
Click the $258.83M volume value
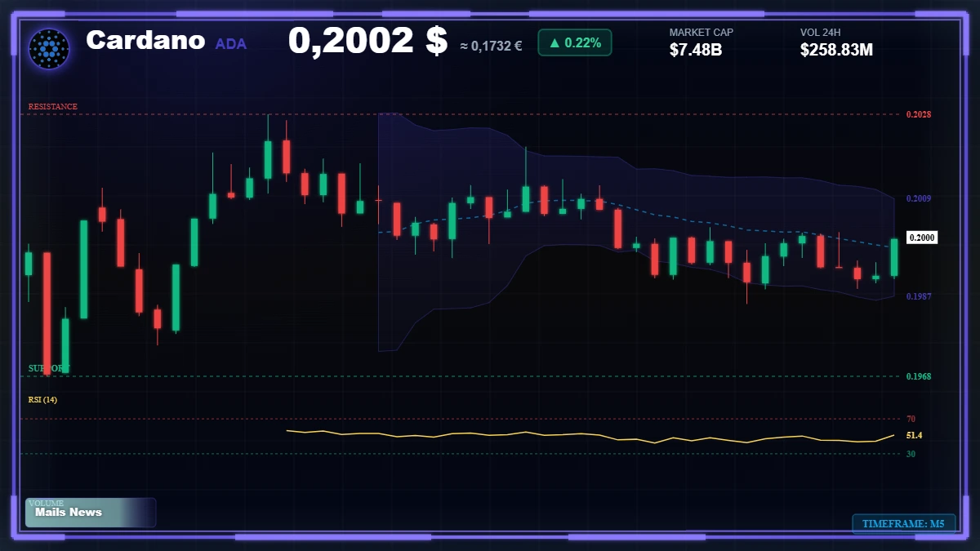837,50
